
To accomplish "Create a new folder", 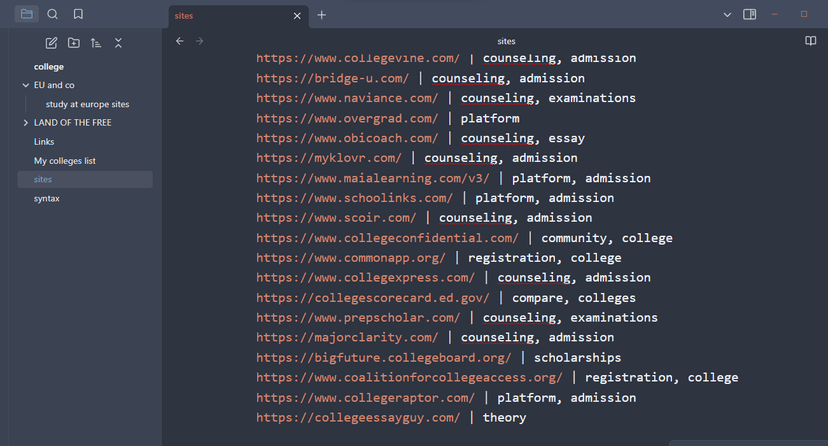I will (x=74, y=43).
